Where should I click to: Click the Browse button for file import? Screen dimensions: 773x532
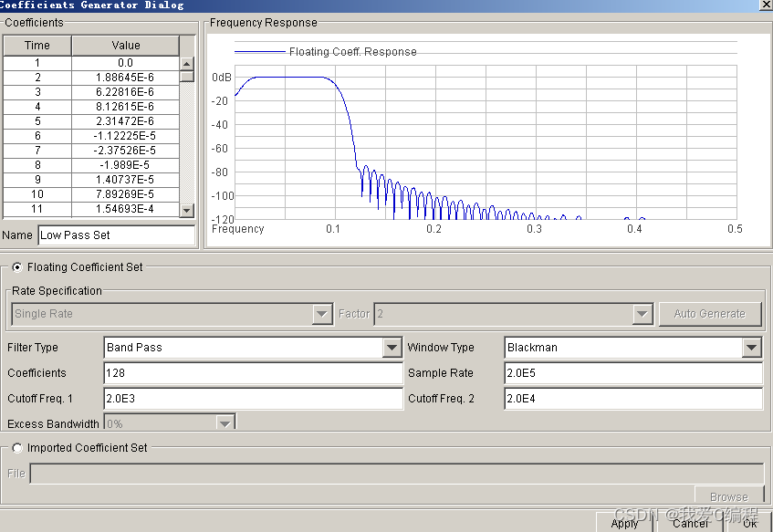click(728, 496)
